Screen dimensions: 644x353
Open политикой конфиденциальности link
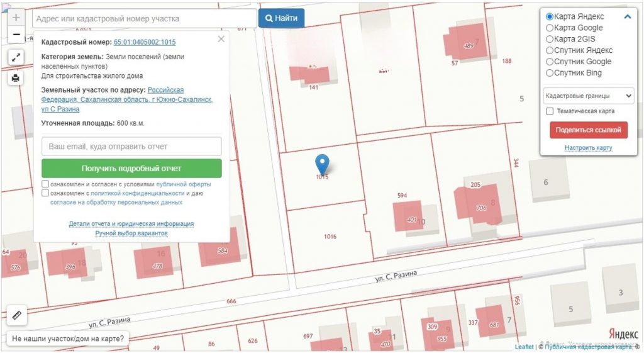coord(137,193)
